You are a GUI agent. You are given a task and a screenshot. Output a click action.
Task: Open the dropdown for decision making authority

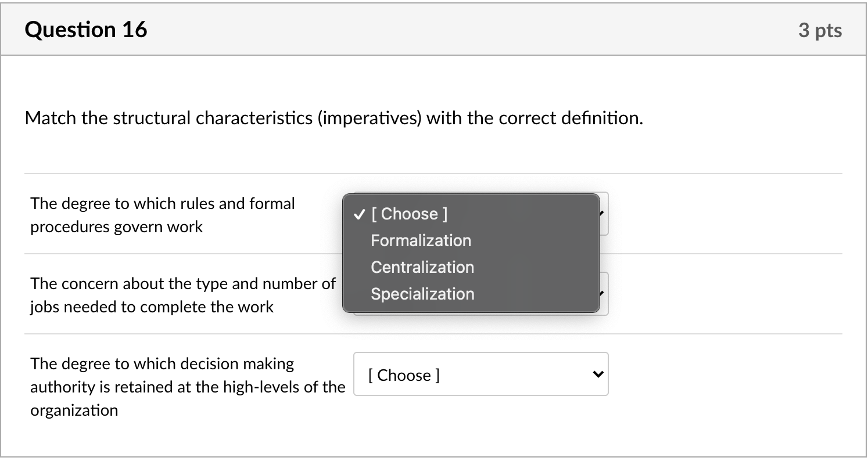click(480, 374)
